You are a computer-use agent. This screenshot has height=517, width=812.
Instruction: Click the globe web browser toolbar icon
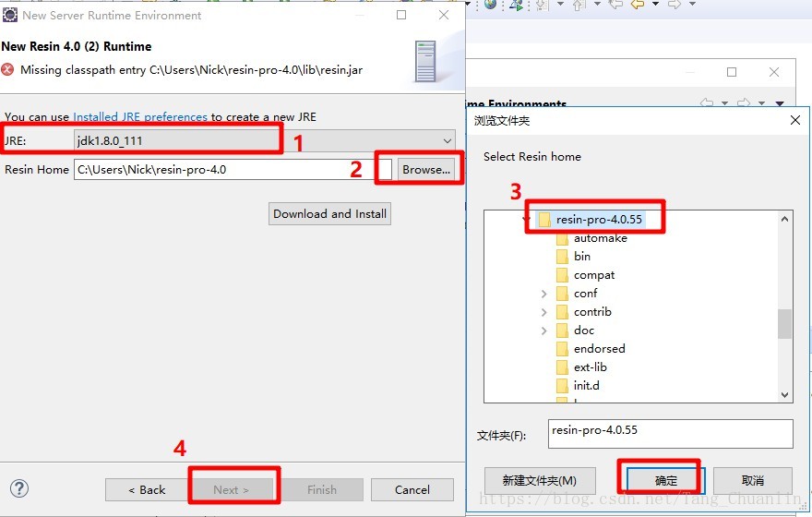[x=490, y=5]
